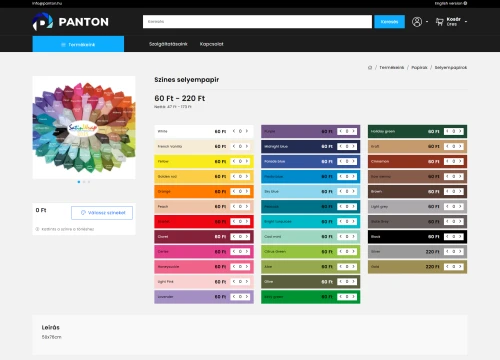Increase quantity arrow for Midnight blue
This screenshot has width=500, height=360.
[x=353, y=146]
